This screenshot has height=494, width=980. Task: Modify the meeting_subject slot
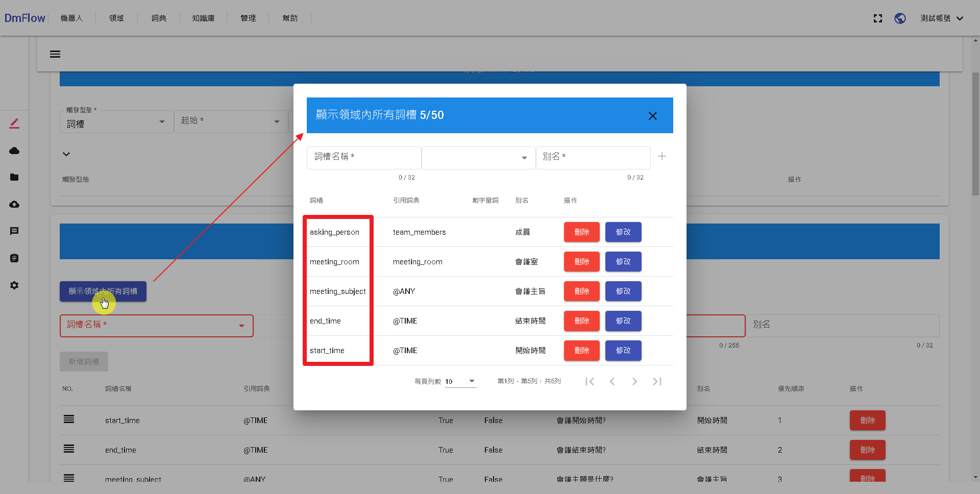coord(623,291)
